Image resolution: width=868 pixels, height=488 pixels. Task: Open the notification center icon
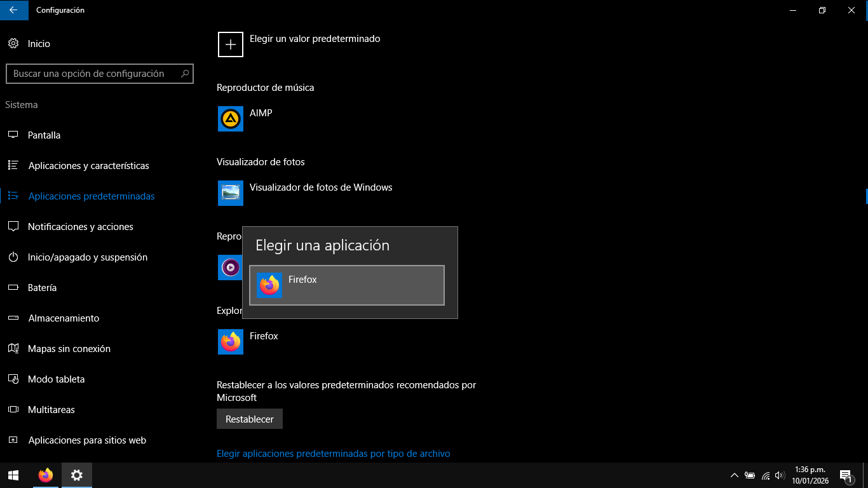(x=846, y=475)
